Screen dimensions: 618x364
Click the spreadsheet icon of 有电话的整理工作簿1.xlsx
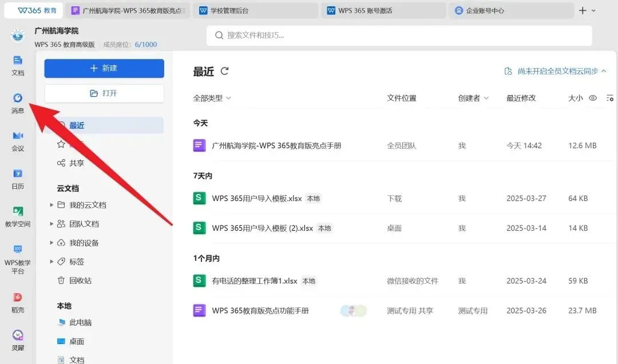click(x=199, y=280)
